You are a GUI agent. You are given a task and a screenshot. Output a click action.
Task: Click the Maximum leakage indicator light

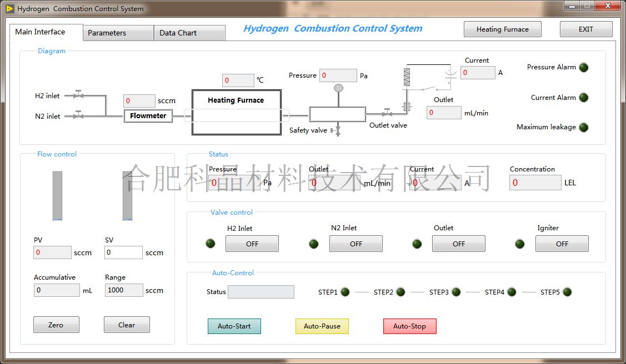(x=583, y=127)
